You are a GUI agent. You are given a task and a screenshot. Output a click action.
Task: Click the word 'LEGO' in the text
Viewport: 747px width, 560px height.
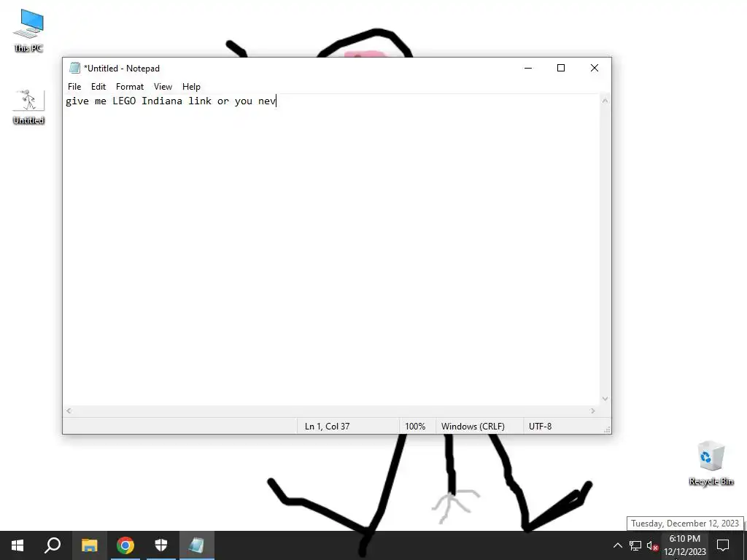124,101
